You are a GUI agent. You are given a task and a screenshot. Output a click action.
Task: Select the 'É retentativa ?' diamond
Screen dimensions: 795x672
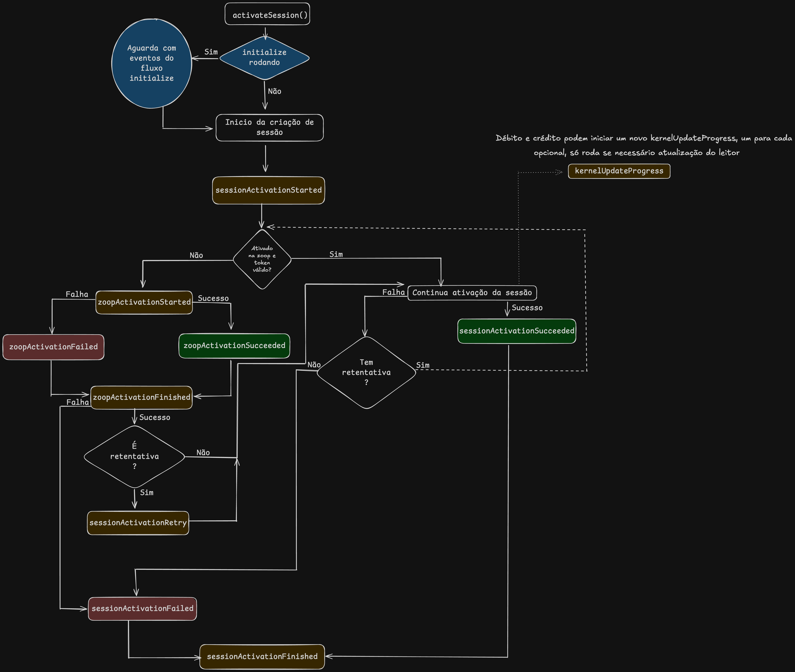(x=134, y=456)
